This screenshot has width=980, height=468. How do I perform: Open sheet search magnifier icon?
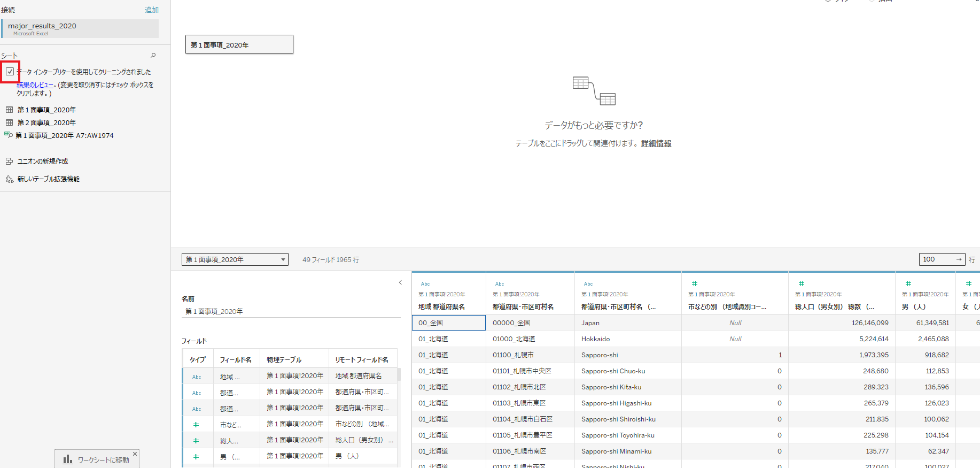pos(153,56)
